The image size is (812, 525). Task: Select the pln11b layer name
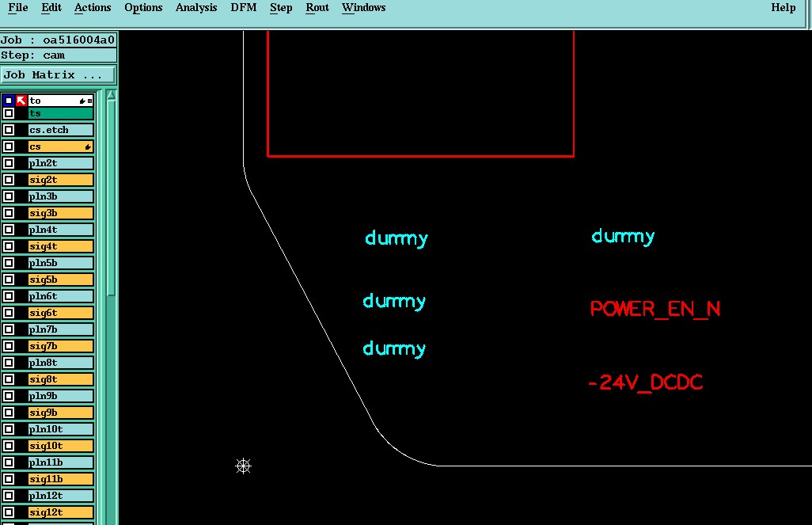pyautogui.click(x=61, y=462)
